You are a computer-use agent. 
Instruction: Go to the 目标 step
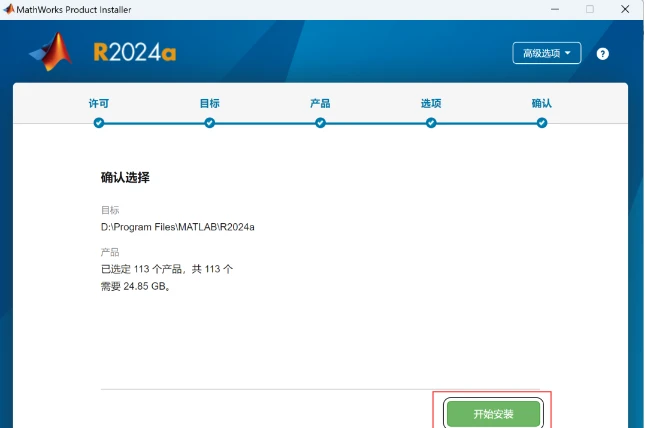209,103
